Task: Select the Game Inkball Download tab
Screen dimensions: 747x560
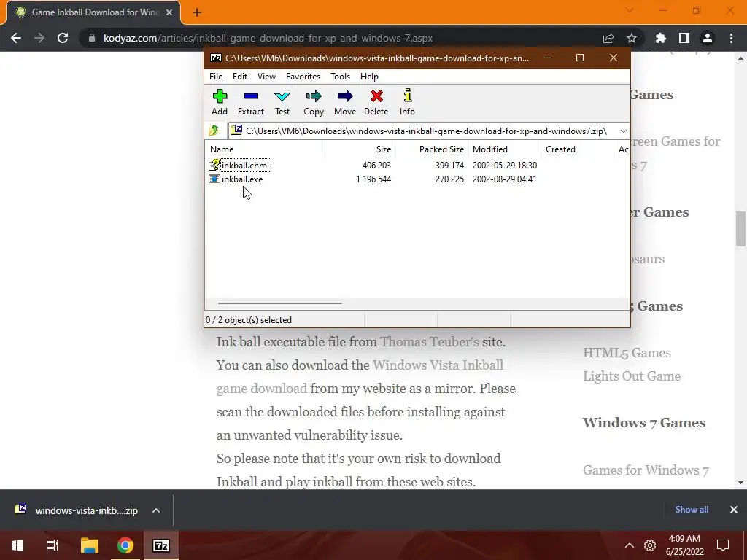Action: (x=93, y=12)
